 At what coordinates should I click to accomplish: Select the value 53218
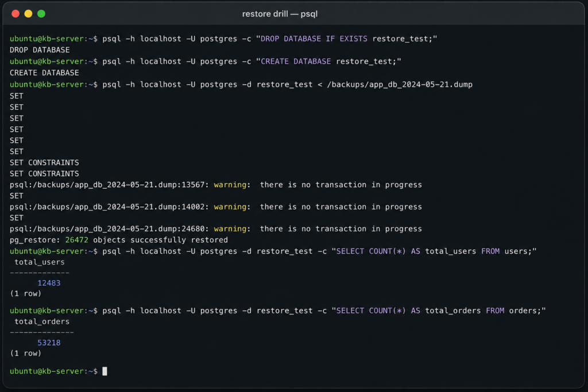[49, 343]
